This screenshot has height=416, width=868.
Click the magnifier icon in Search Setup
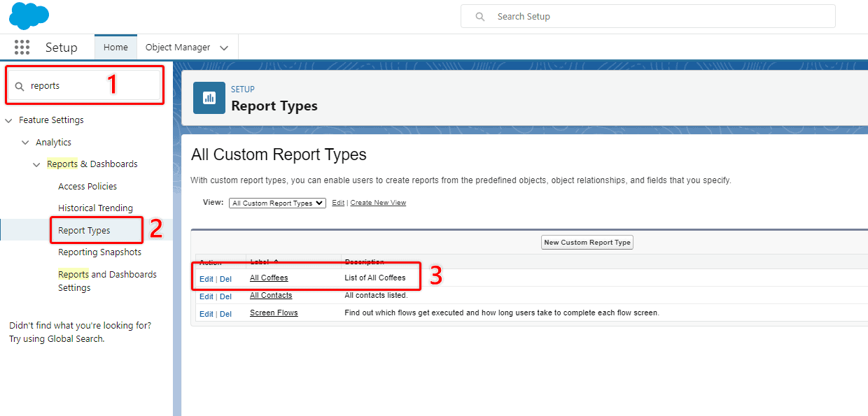tap(480, 16)
